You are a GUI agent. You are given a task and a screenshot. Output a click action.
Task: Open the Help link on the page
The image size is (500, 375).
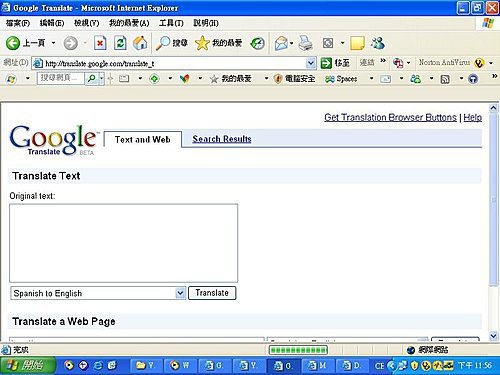472,117
